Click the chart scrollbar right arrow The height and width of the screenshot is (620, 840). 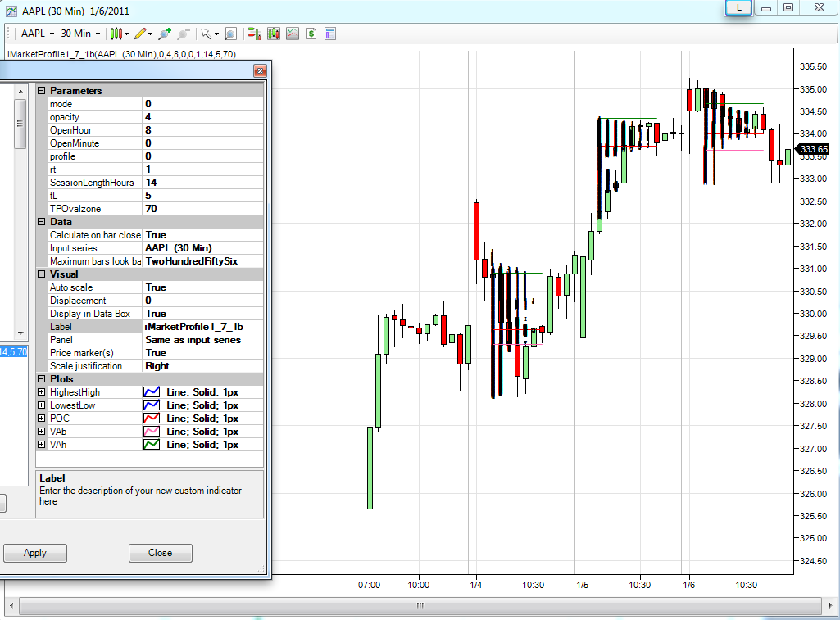coord(830,605)
